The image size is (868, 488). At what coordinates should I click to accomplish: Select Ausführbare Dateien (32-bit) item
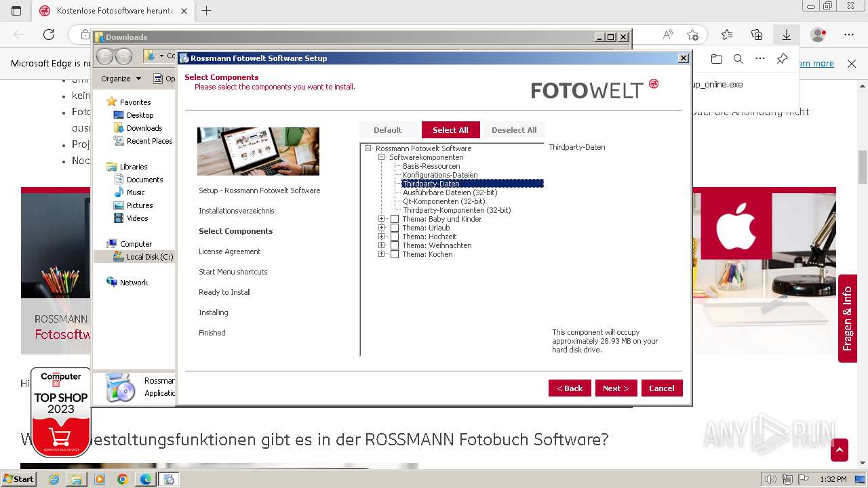click(x=450, y=192)
